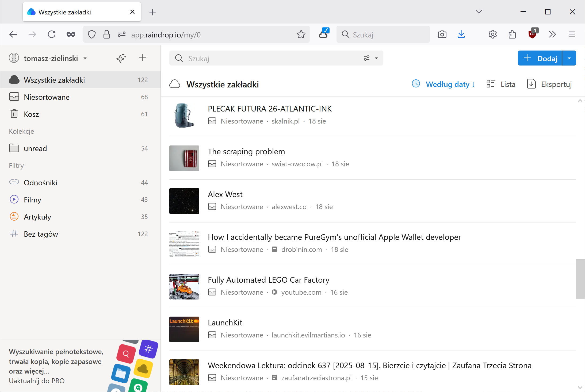Open The scraping problem bookmark

(246, 151)
